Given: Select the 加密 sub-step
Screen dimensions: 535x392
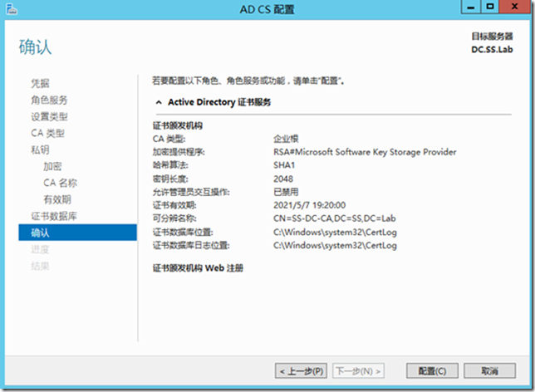Looking at the screenshot, I should click(52, 166).
